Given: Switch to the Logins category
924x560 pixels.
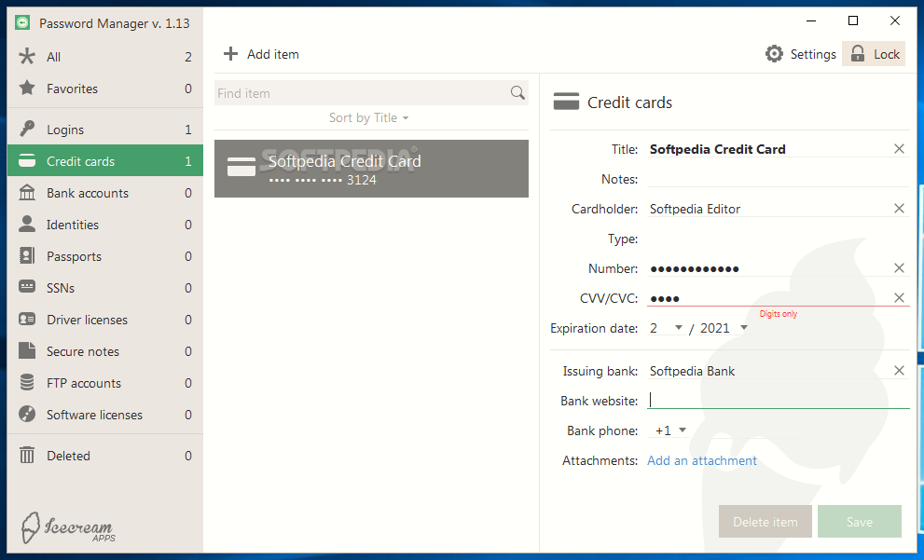Looking at the screenshot, I should pyautogui.click(x=104, y=129).
